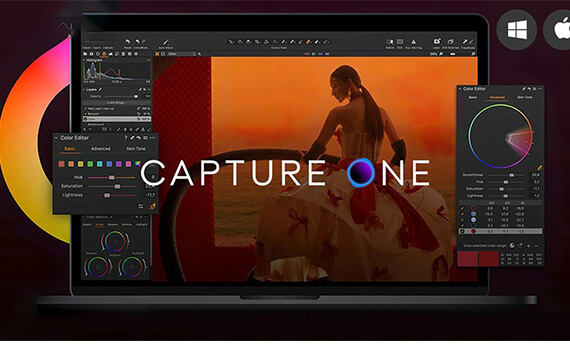
Task: Toggle the Heal Layer clean up checkbox
Action: pos(85,108)
